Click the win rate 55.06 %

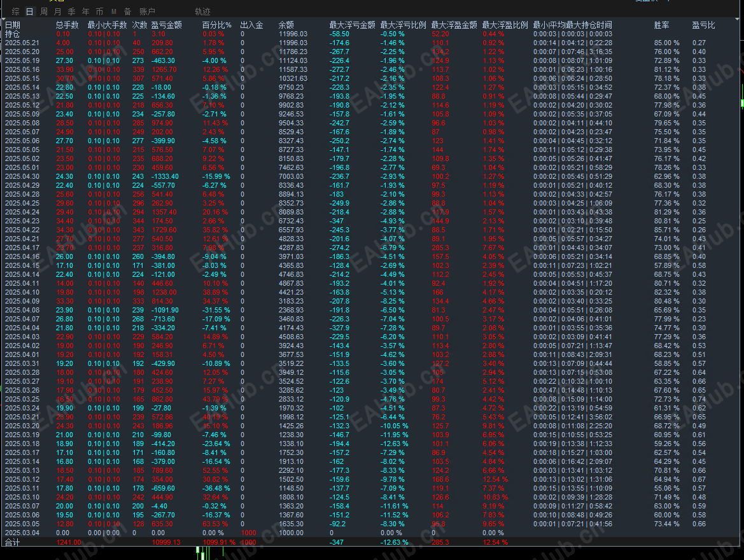[x=666, y=488]
